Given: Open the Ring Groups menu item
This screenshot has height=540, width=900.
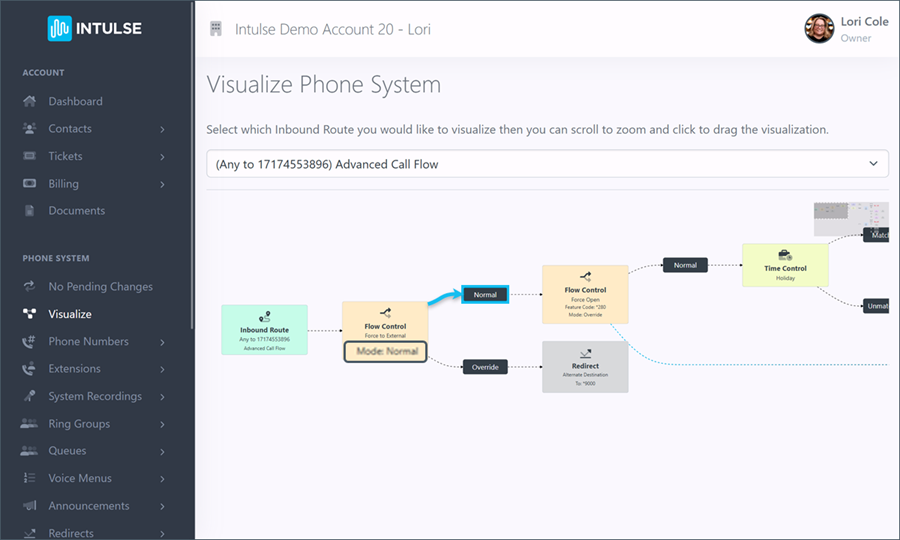Looking at the screenshot, I should [x=79, y=424].
